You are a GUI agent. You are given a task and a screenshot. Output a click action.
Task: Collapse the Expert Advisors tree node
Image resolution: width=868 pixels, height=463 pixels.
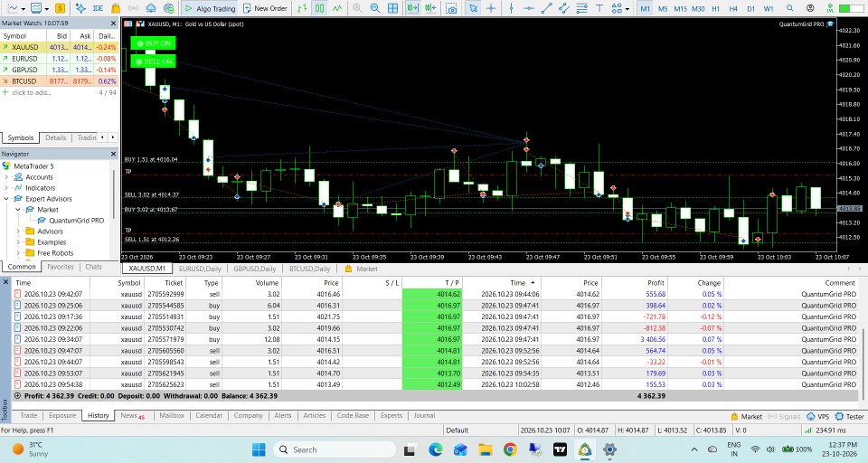coord(6,199)
